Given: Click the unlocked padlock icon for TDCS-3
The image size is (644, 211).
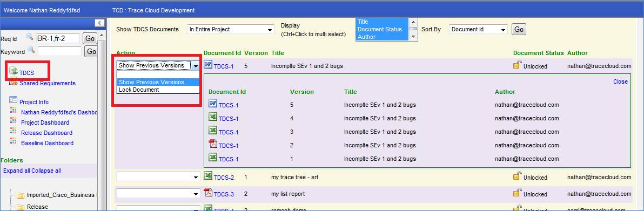Looking at the screenshot, I should click(x=517, y=193).
